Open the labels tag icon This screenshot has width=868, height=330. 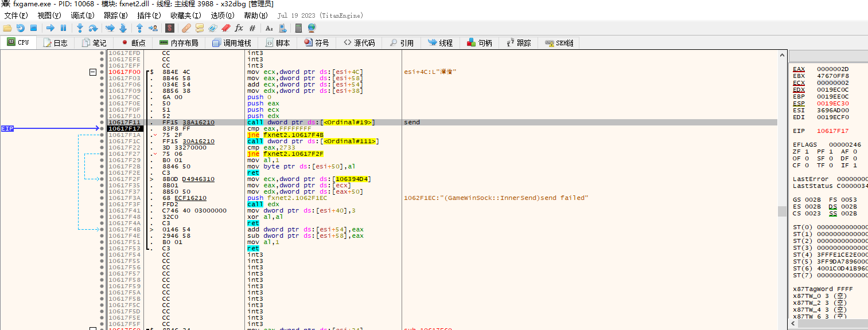point(213,27)
